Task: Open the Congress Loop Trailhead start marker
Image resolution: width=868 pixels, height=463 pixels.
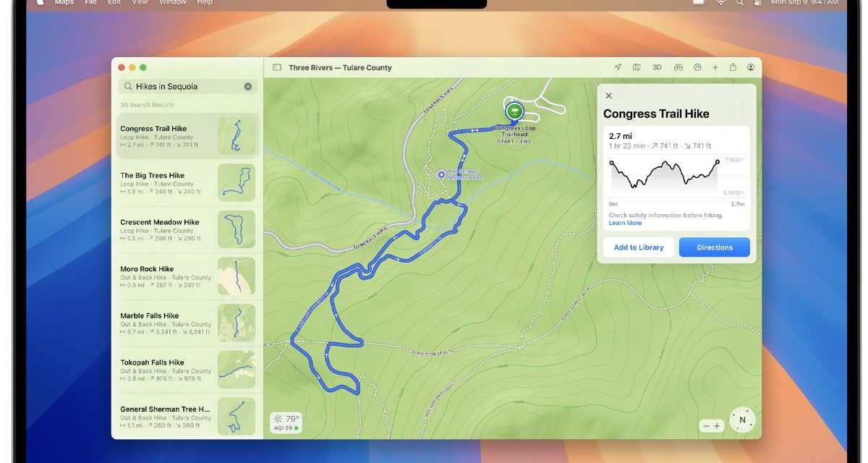Action: pyautogui.click(x=514, y=111)
